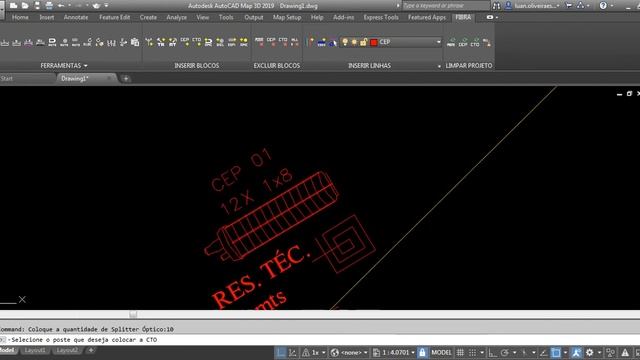Image resolution: width=640 pixels, height=360 pixels.
Task: Open the Express Tools ribbon tab
Action: click(381, 17)
